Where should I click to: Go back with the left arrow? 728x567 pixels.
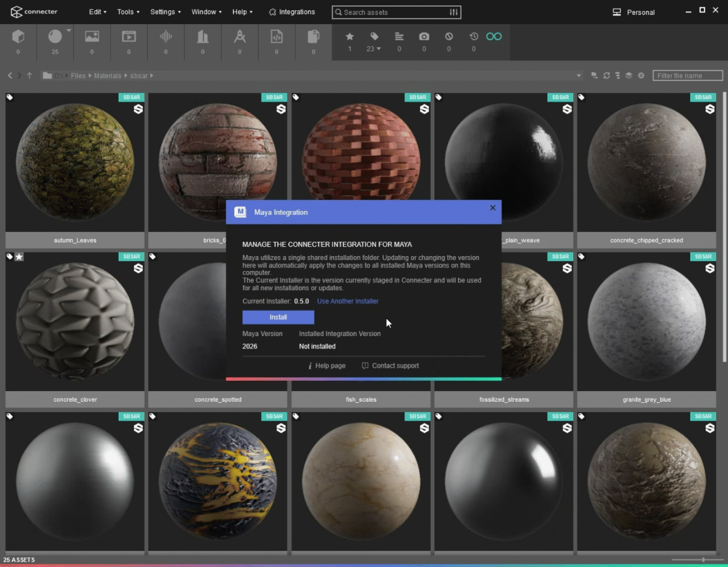click(10, 76)
